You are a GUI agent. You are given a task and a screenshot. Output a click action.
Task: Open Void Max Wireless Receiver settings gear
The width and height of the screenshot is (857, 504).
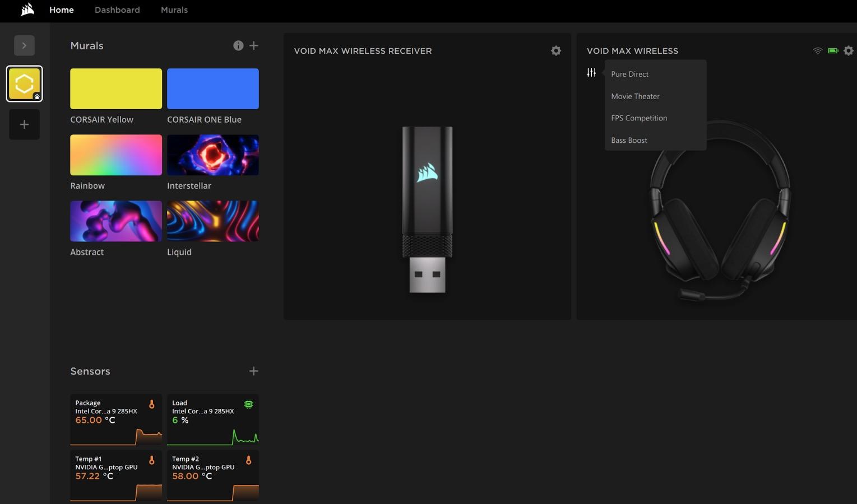pos(555,51)
